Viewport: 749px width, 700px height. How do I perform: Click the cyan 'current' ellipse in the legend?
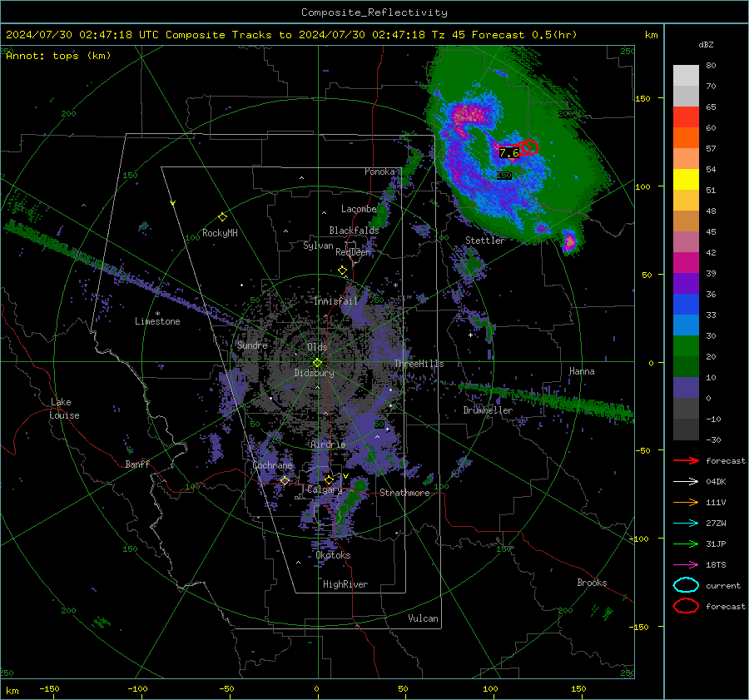tap(686, 585)
